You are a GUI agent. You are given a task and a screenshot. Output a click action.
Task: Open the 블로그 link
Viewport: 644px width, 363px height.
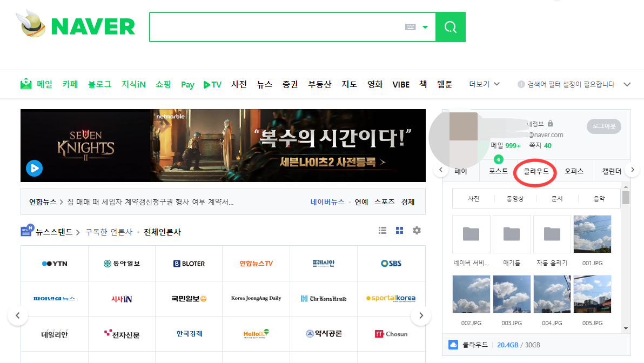click(100, 84)
